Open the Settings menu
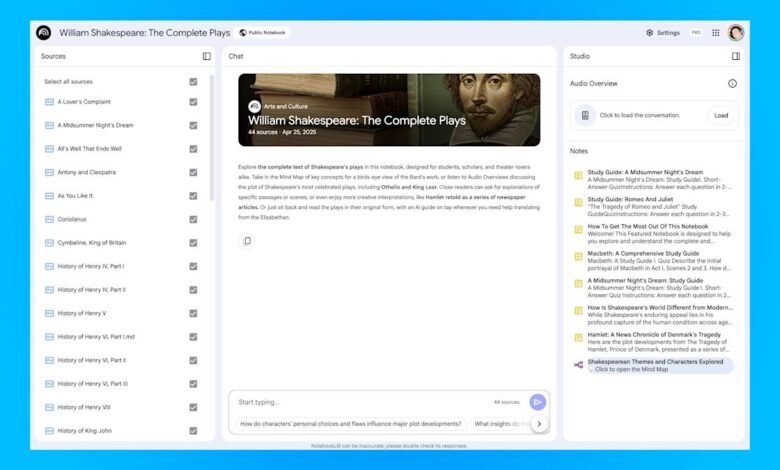 [x=662, y=32]
